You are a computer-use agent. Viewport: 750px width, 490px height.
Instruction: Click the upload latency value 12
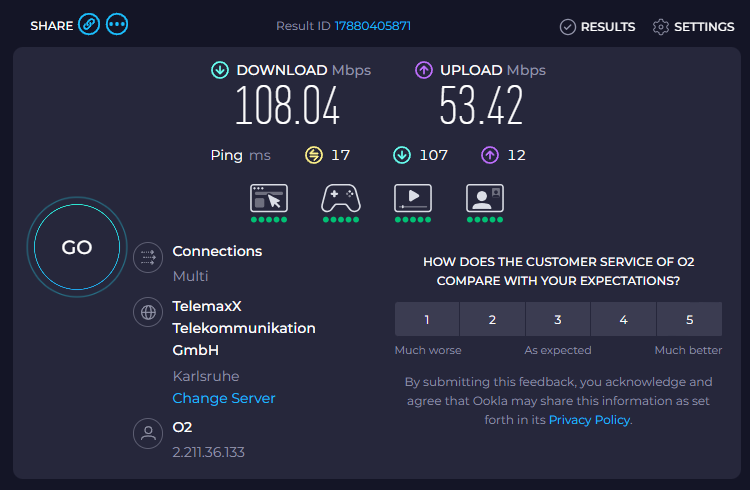coord(517,155)
